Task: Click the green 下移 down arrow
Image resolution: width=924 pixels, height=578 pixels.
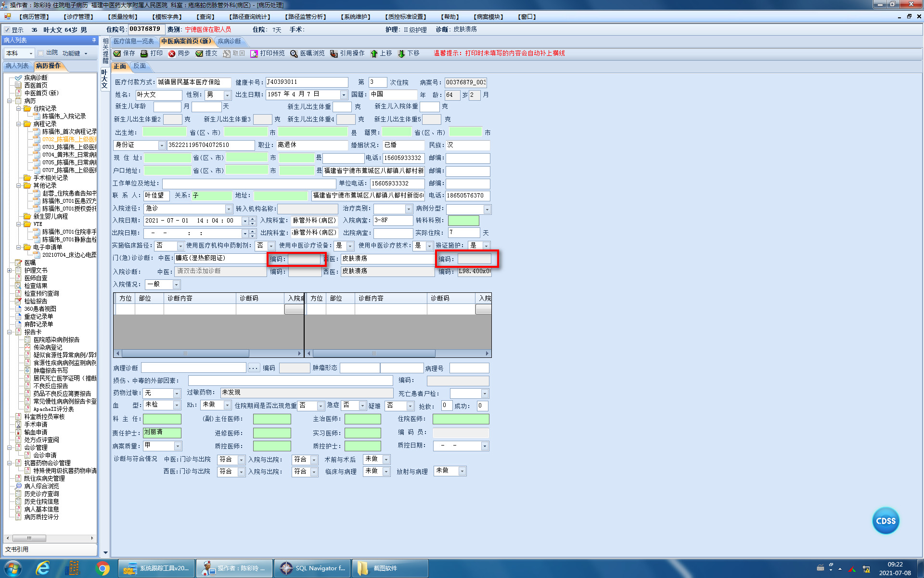Action: [401, 53]
